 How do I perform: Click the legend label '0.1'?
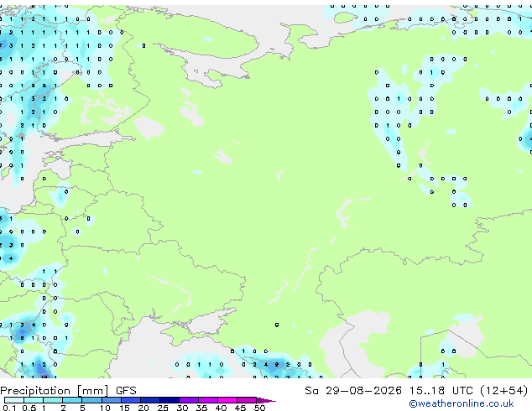pyautogui.click(x=9, y=408)
